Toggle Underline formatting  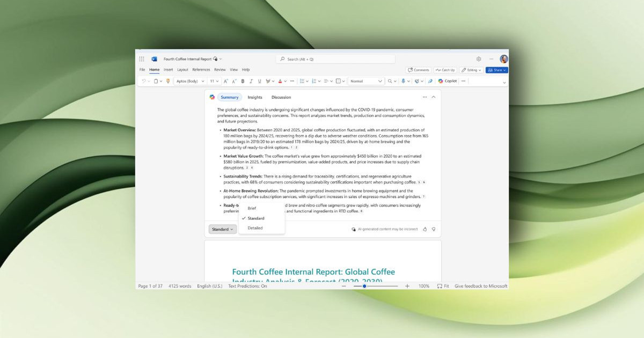point(260,81)
